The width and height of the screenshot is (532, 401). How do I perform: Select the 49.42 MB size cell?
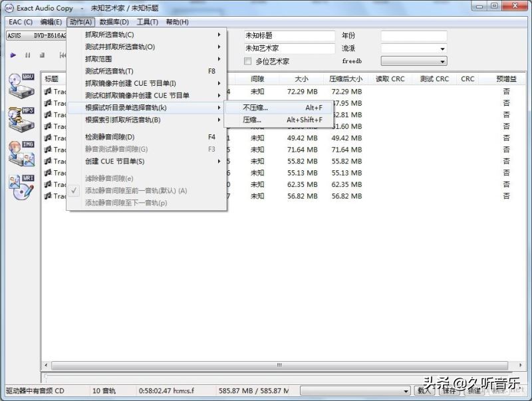click(303, 138)
